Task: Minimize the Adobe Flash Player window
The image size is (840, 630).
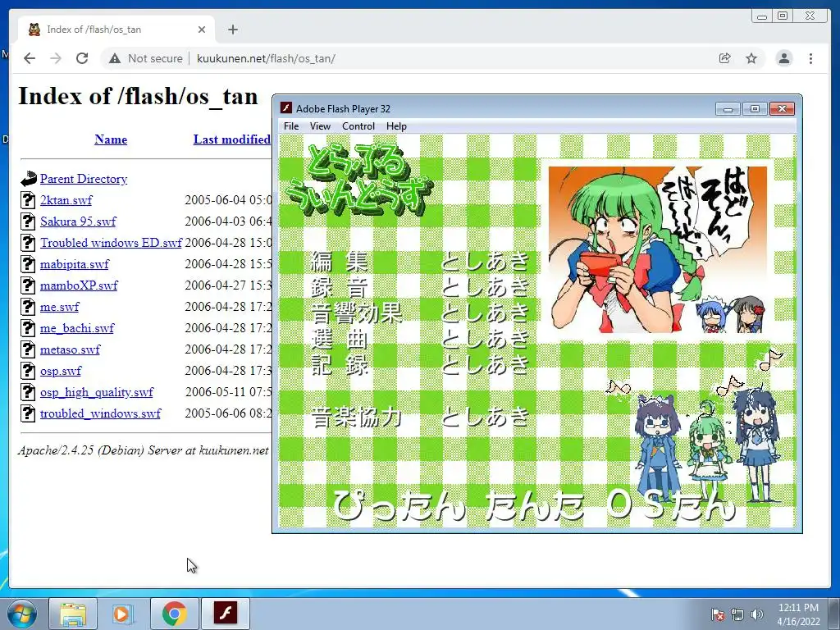Action: (x=728, y=109)
